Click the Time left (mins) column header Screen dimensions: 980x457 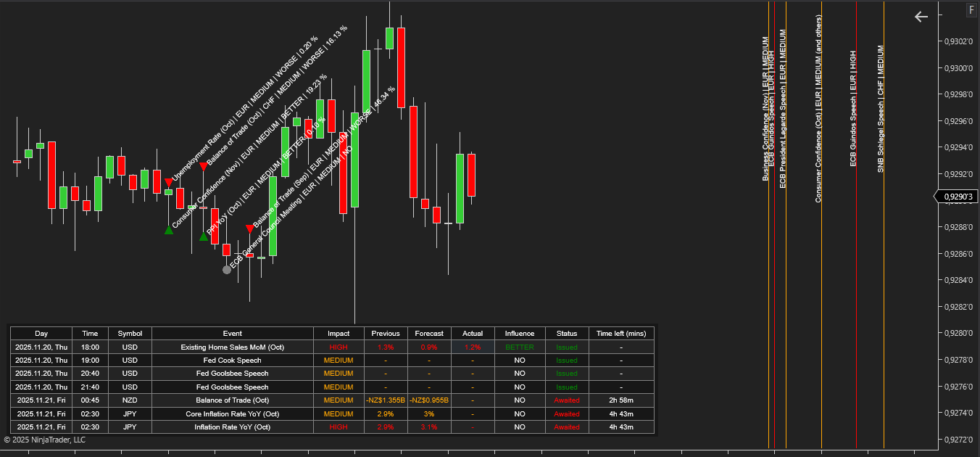click(x=621, y=334)
